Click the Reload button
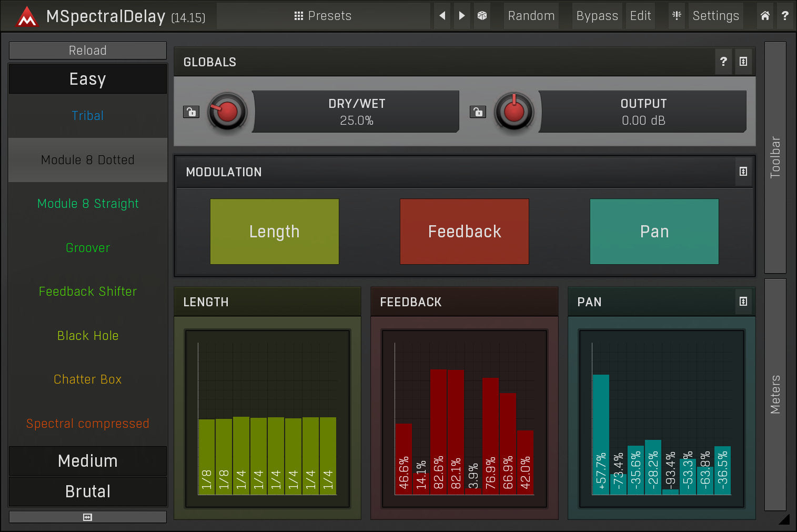The width and height of the screenshot is (797, 532). point(87,51)
